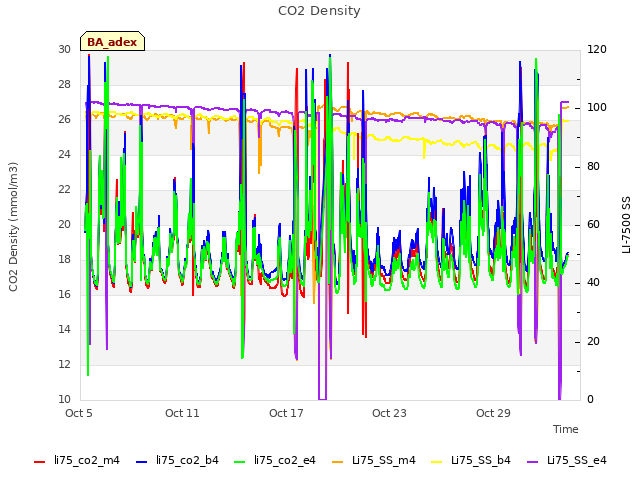This screenshot has width=640, height=480.
Task: Click the left axis value 28
Action: tap(64, 84)
